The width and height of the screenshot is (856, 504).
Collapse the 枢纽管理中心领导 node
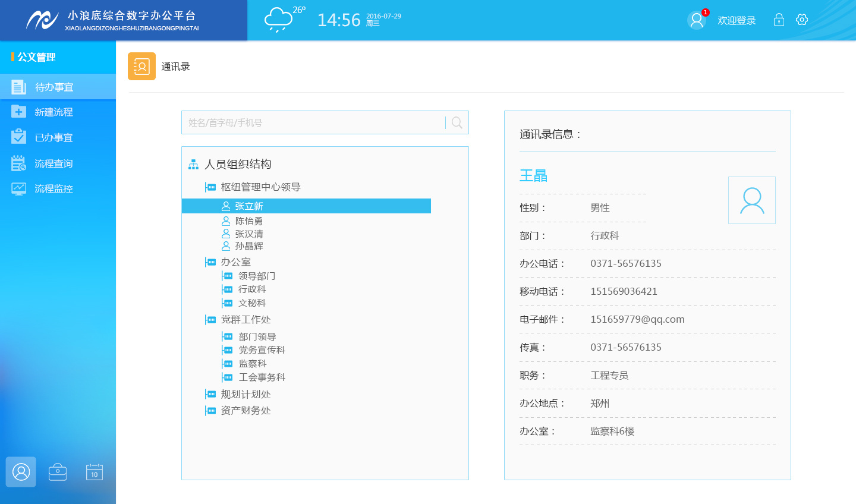210,187
